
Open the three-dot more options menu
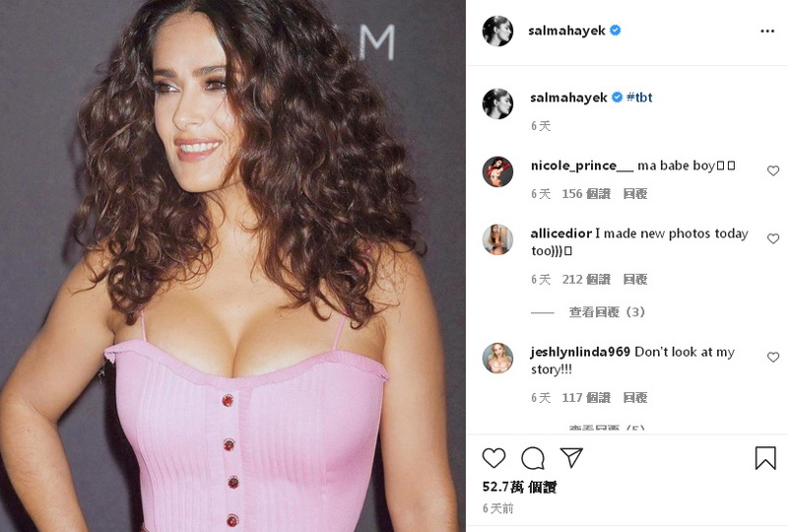tap(767, 32)
